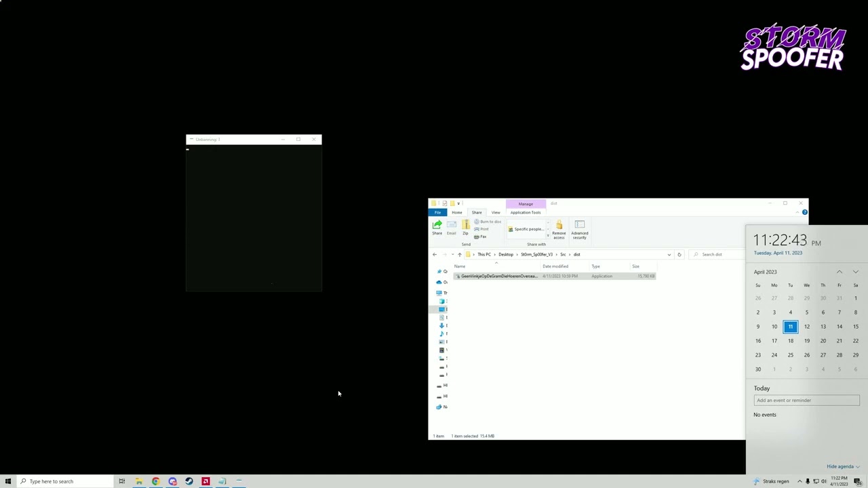Click the Zip icon in the ribbon
The image size is (868, 488).
pyautogui.click(x=465, y=228)
